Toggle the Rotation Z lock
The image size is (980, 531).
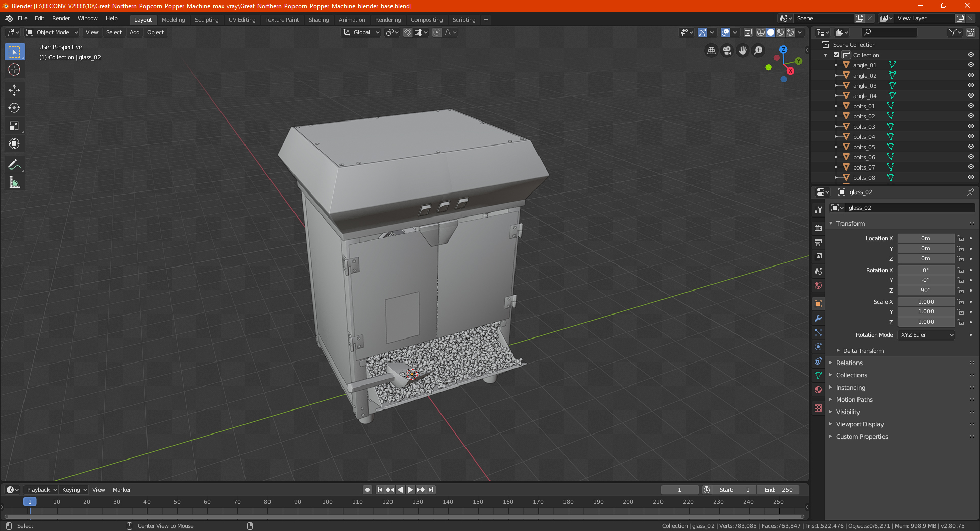(x=960, y=291)
